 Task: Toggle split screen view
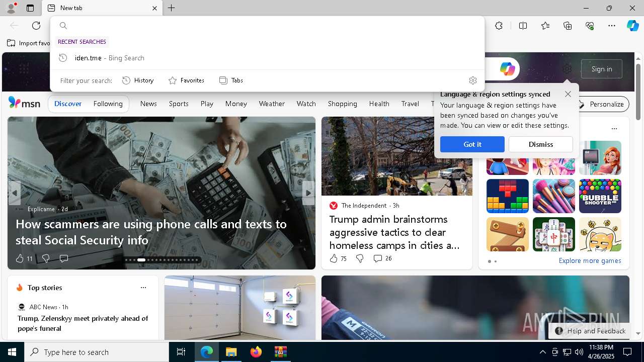(x=523, y=26)
